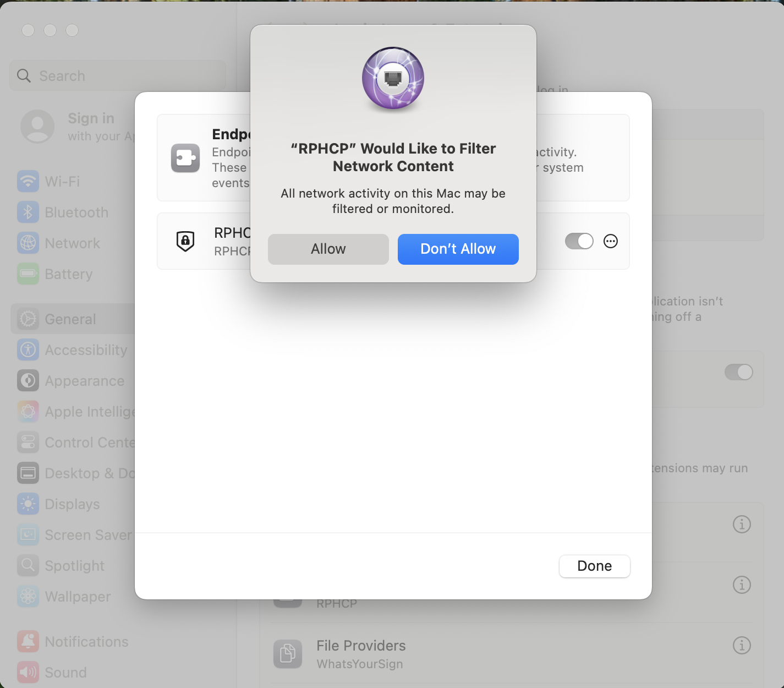
Task: Open Notifications settings in sidebar
Action: (x=86, y=642)
